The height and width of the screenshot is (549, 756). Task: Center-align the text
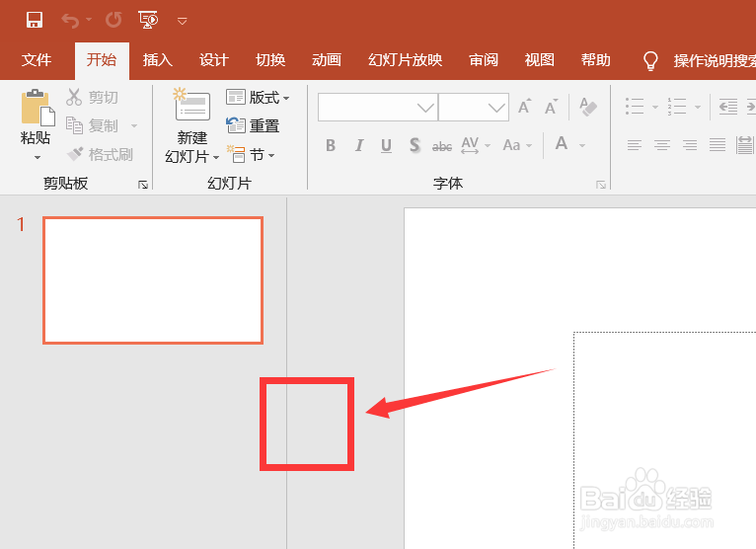pos(662,145)
